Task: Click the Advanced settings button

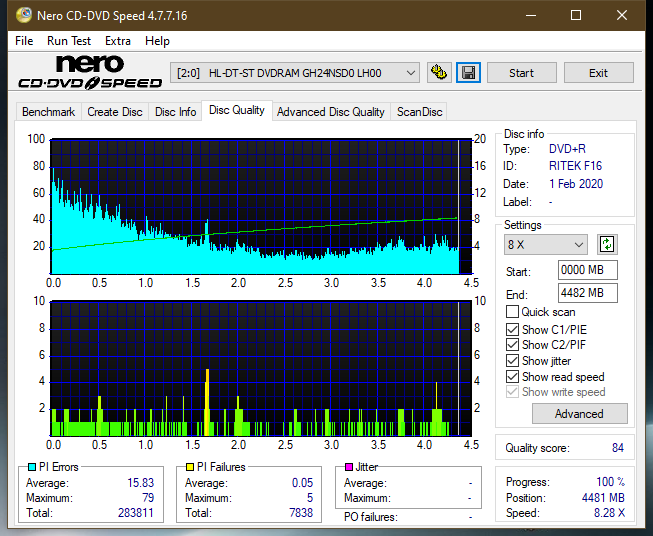Action: (579, 414)
